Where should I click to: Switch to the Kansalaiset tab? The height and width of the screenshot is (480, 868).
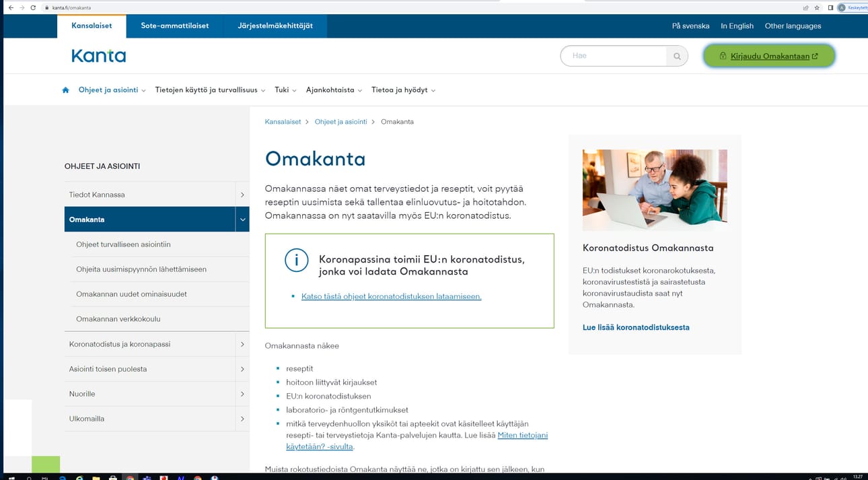pos(92,26)
